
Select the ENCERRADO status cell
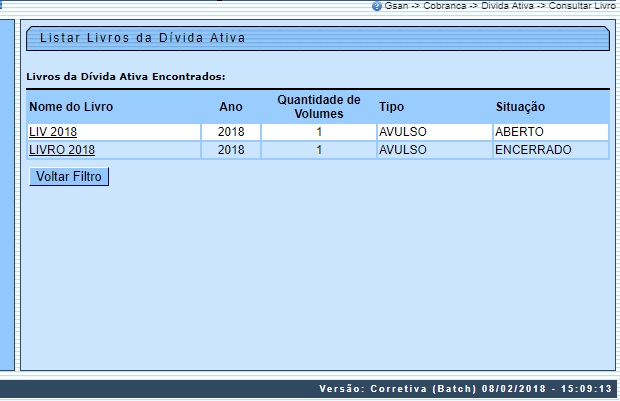(x=533, y=150)
